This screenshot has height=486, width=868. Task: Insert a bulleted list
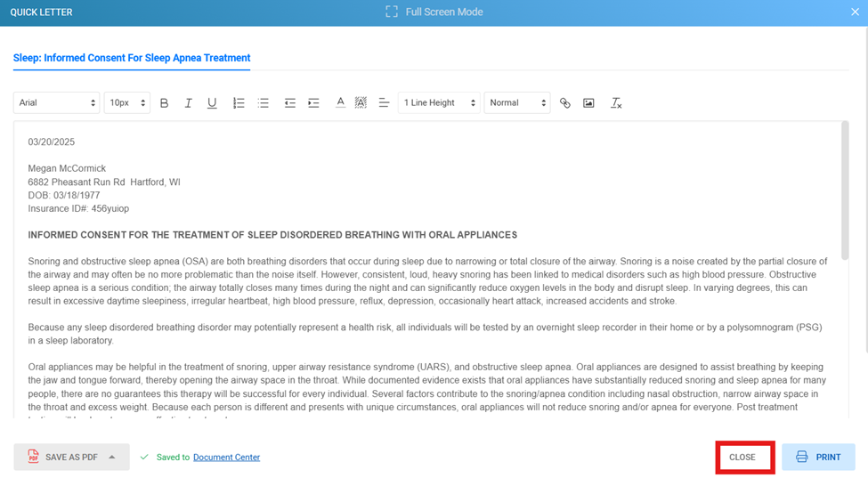pos(263,103)
